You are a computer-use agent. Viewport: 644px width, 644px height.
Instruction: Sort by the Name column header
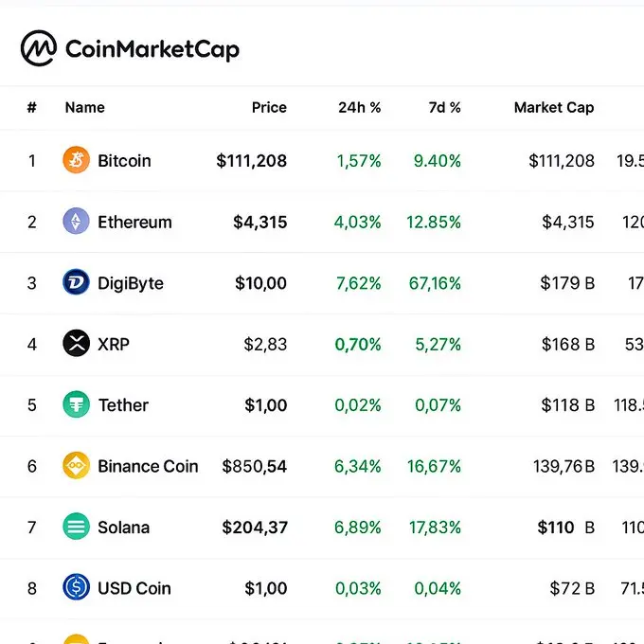[84, 108]
